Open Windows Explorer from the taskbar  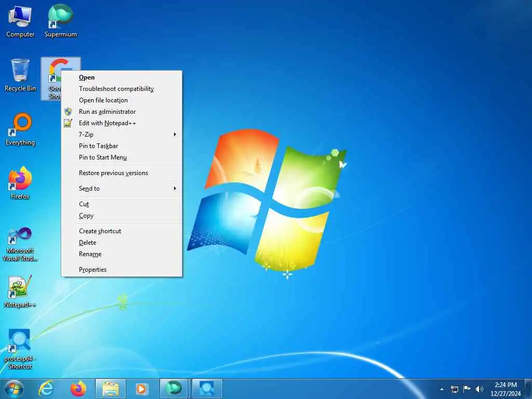(x=111, y=389)
